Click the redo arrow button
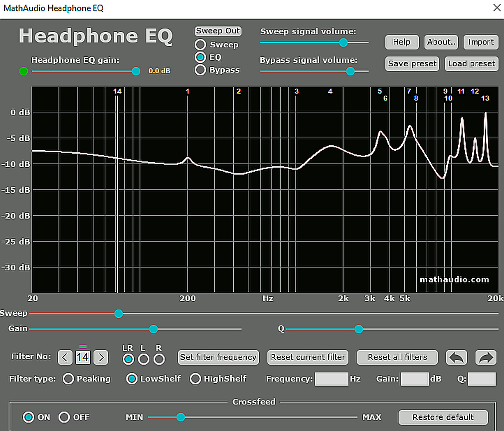The height and width of the screenshot is (431, 504). tap(486, 357)
